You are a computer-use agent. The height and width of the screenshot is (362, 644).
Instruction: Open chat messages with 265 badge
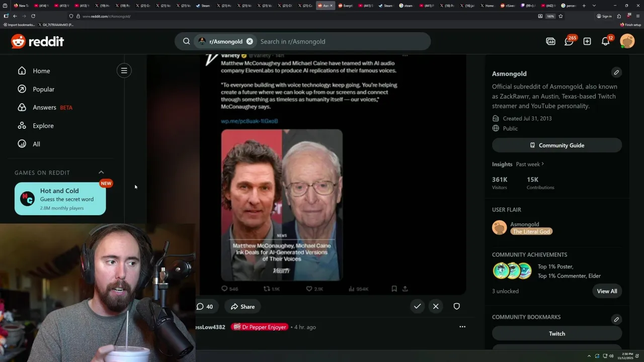[569, 41]
